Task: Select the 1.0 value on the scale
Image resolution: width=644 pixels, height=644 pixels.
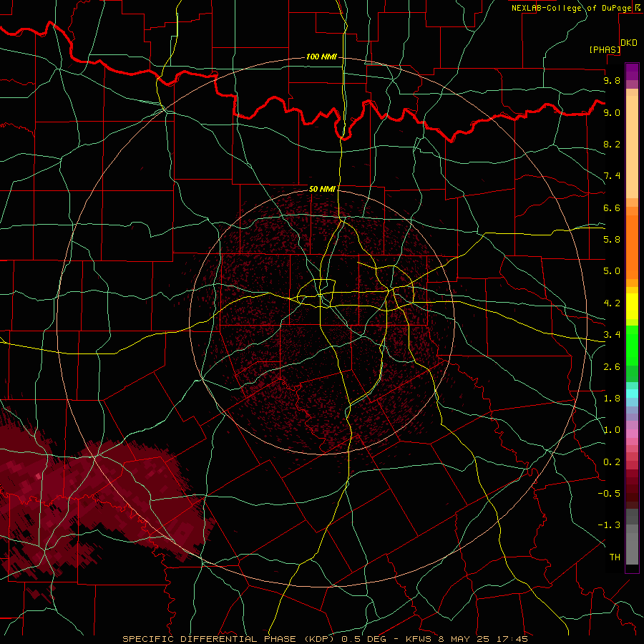Action: (x=612, y=430)
